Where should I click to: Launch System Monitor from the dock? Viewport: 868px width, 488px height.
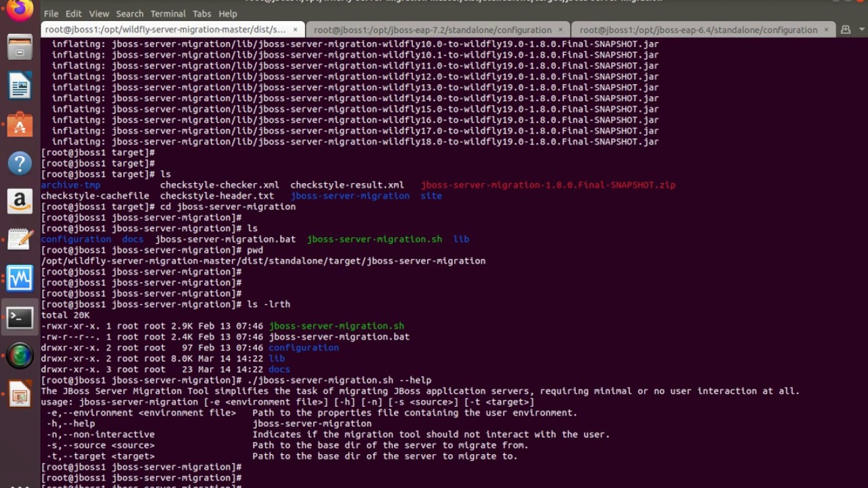20,278
